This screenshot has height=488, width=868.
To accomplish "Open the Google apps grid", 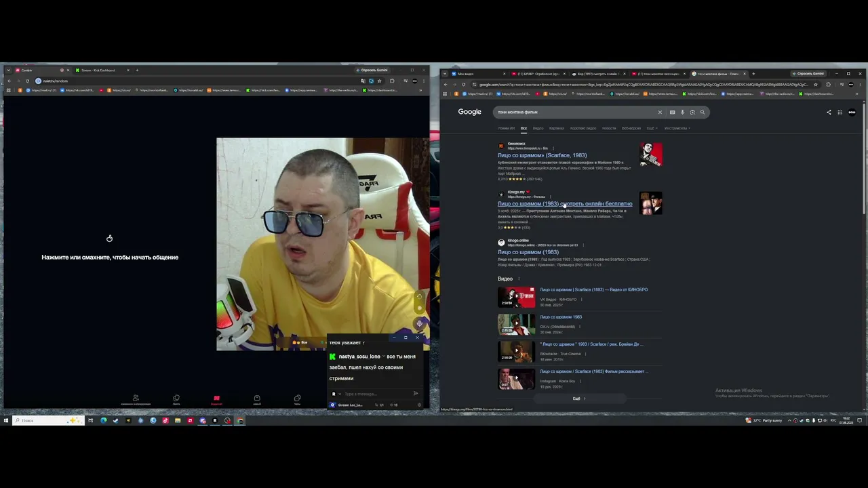I will (840, 113).
